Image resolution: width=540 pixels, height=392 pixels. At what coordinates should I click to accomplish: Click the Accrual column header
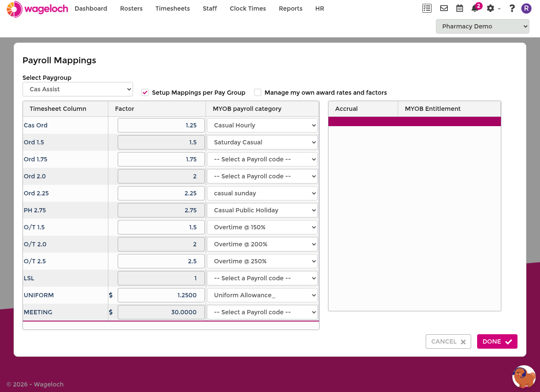(x=363, y=109)
